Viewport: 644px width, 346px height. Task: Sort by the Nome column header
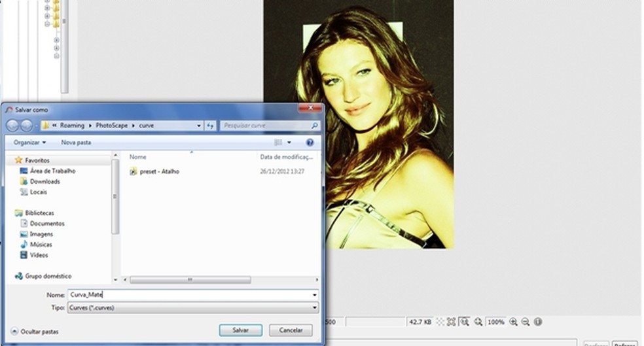point(137,157)
